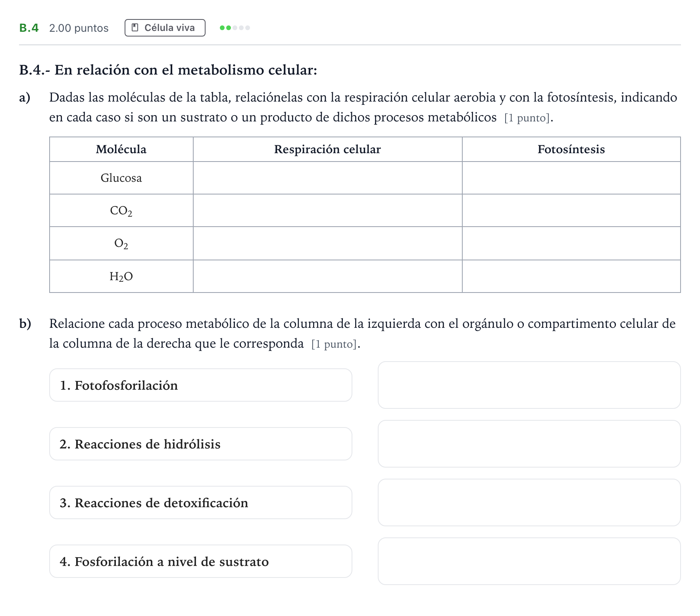Click empty answer box beside Fotofosforilación
The width and height of the screenshot is (700, 616).
click(529, 385)
